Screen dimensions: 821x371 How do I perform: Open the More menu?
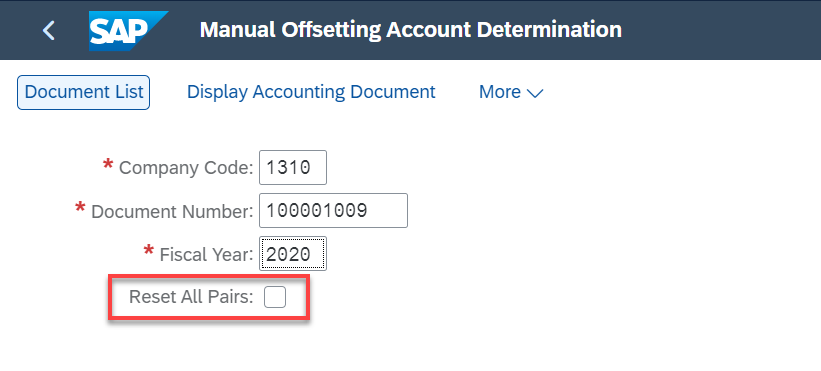pyautogui.click(x=511, y=92)
